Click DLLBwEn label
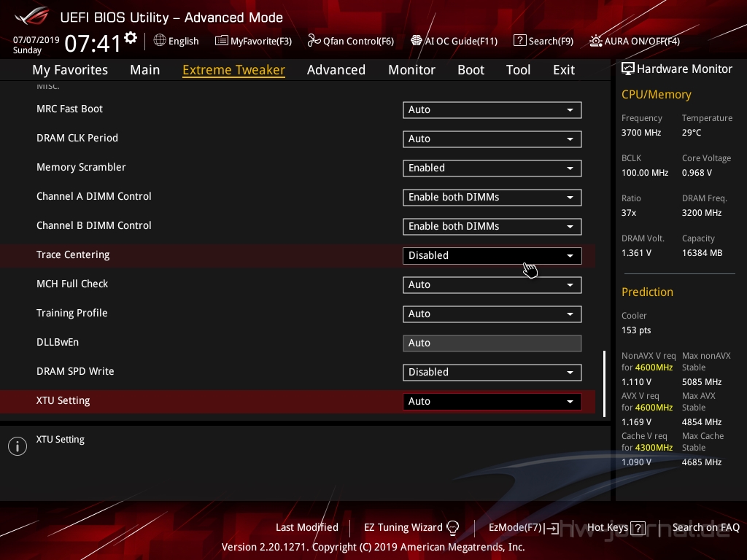Screen dimensions: 747x560 tap(58, 342)
